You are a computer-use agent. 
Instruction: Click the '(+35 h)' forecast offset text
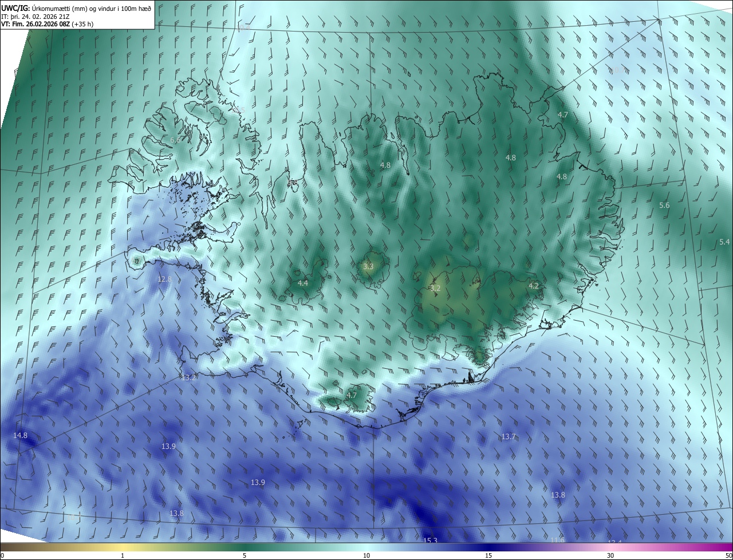tap(82, 24)
